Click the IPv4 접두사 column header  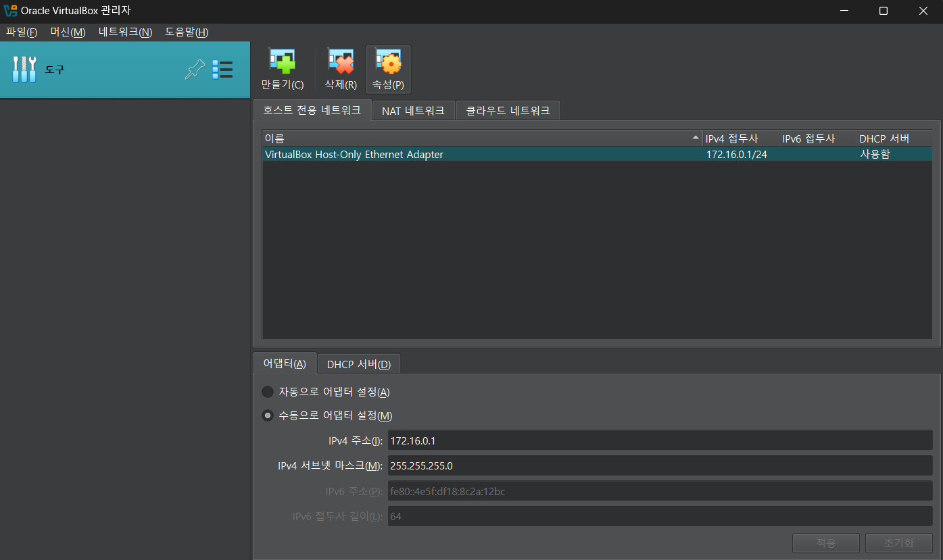[x=741, y=138]
